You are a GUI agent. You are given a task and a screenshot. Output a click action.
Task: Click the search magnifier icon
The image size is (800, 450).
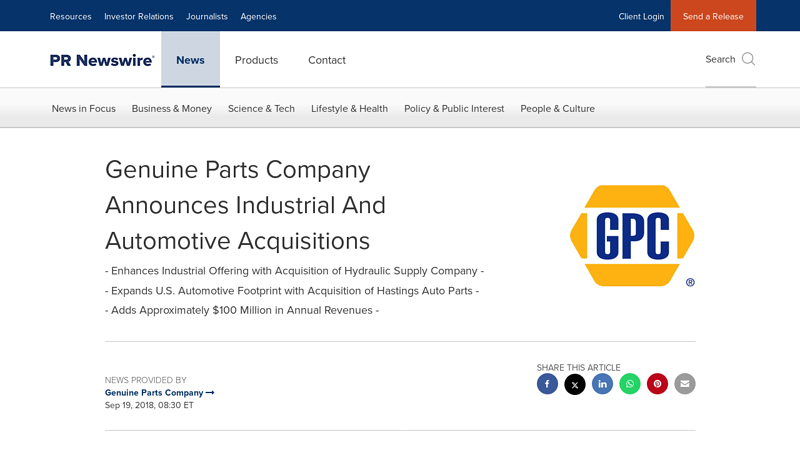click(748, 59)
